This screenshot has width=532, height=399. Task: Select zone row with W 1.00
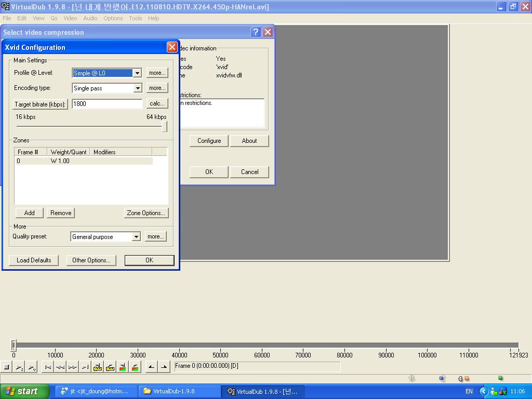[x=84, y=161]
